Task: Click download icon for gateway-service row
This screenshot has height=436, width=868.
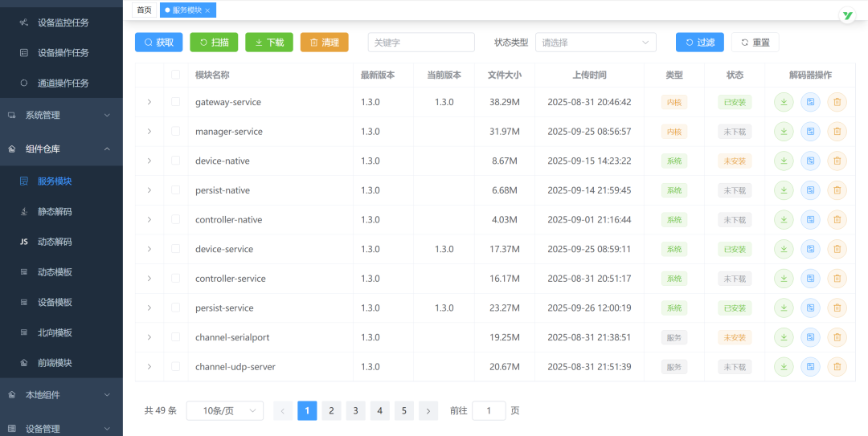Action: [784, 102]
